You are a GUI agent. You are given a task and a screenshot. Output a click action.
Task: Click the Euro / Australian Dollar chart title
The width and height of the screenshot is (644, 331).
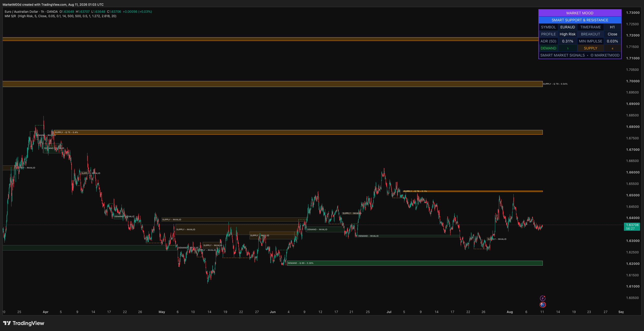click(31, 12)
